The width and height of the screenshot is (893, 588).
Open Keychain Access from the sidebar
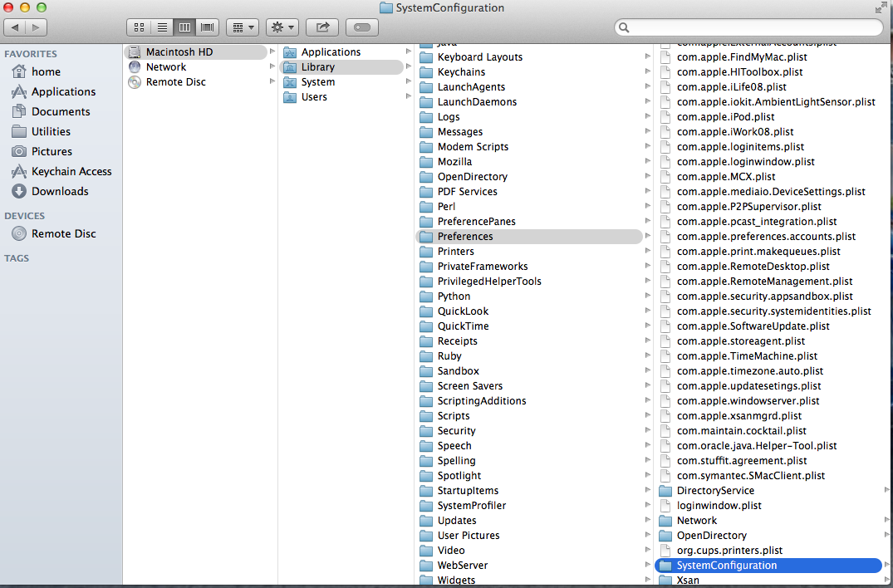point(61,171)
